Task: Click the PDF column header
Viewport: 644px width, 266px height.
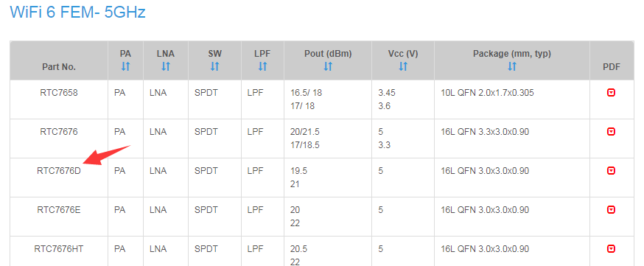Action: click(x=612, y=67)
